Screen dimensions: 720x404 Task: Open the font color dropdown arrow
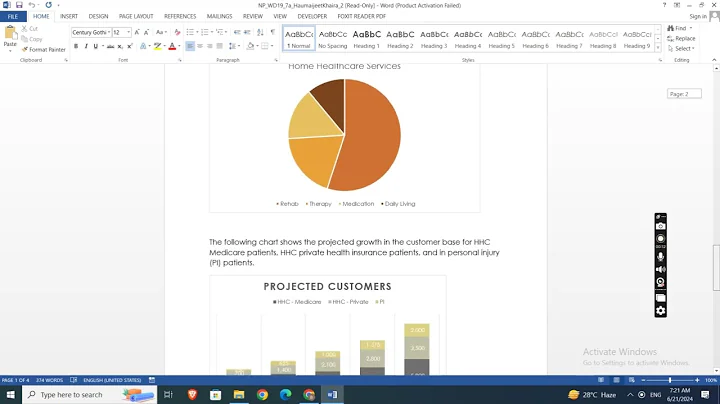[179, 46]
